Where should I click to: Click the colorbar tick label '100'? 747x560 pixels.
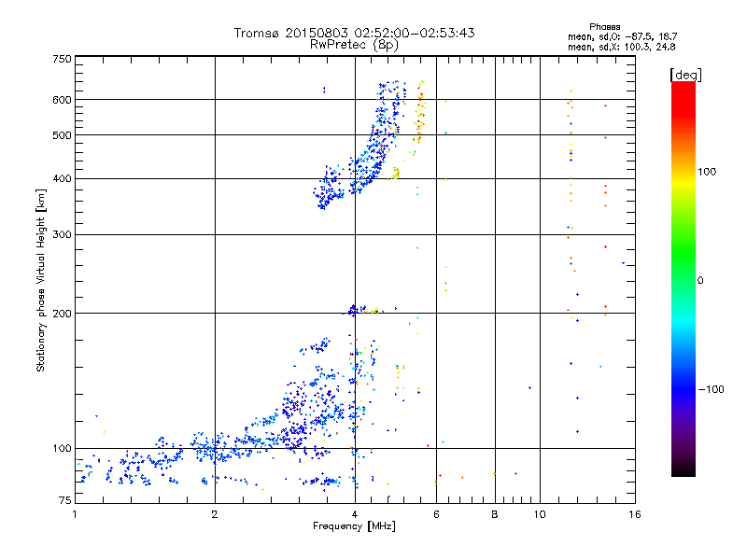point(707,172)
